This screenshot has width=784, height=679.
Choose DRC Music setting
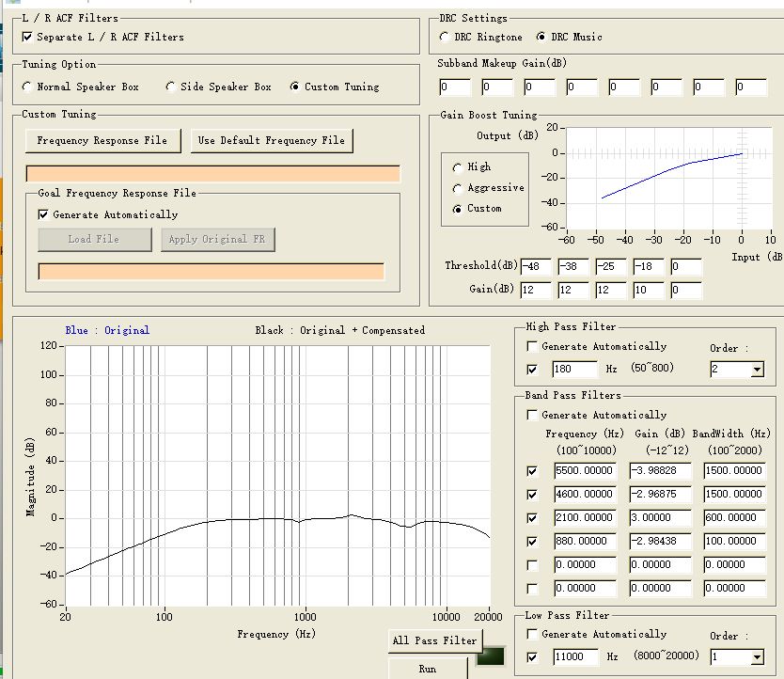[541, 37]
